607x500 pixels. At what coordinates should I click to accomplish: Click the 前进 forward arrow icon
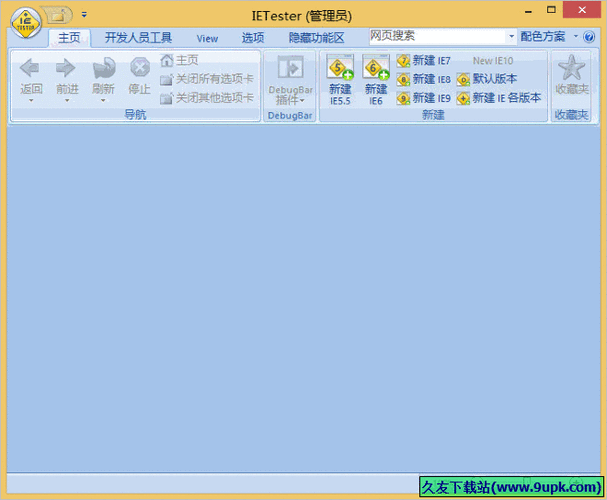pos(65,68)
